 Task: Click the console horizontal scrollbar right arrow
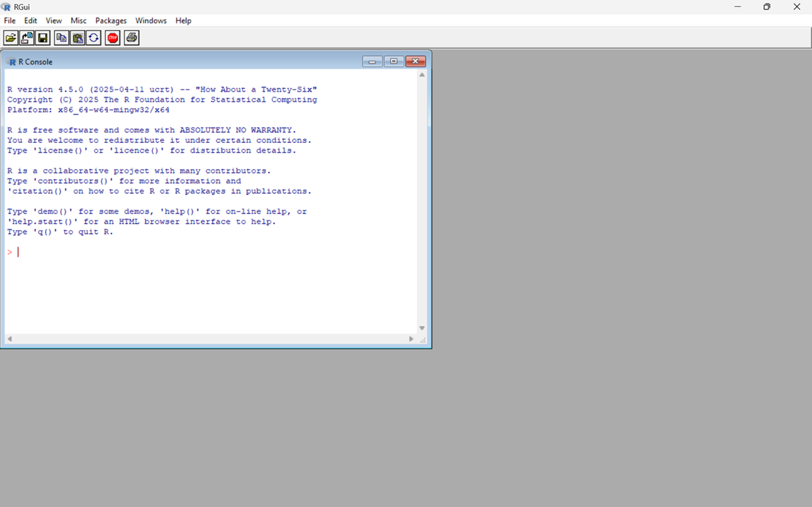pos(411,339)
